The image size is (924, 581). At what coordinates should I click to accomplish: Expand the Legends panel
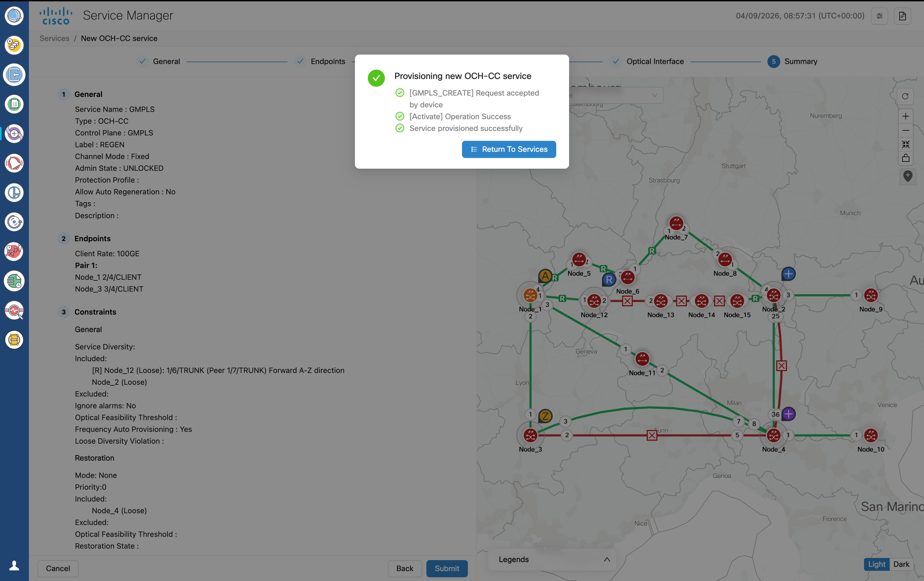point(607,560)
